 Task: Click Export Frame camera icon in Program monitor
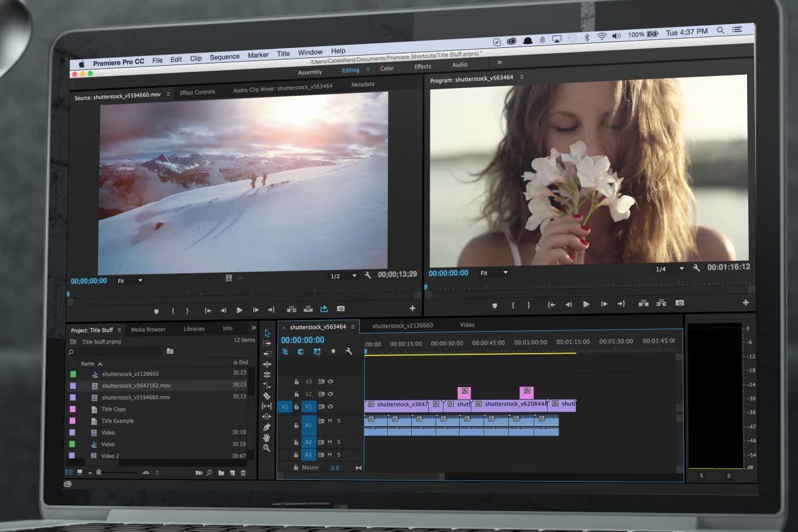[679, 303]
